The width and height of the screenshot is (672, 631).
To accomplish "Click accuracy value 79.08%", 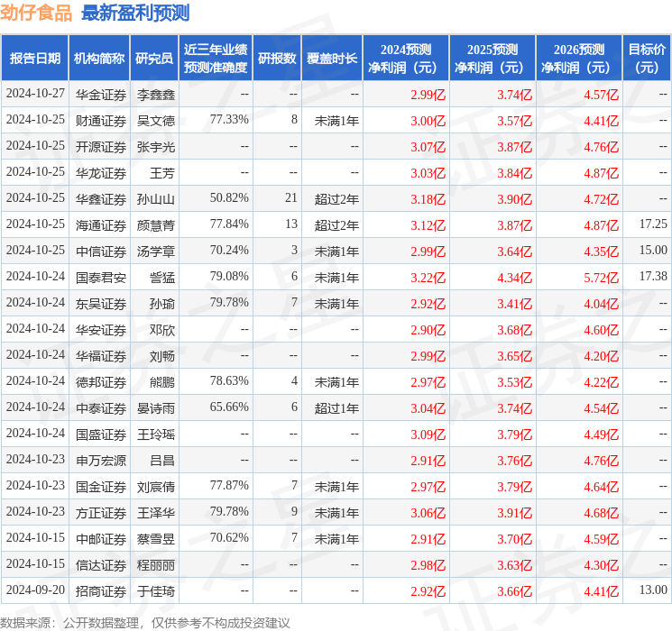I will coord(229,277).
